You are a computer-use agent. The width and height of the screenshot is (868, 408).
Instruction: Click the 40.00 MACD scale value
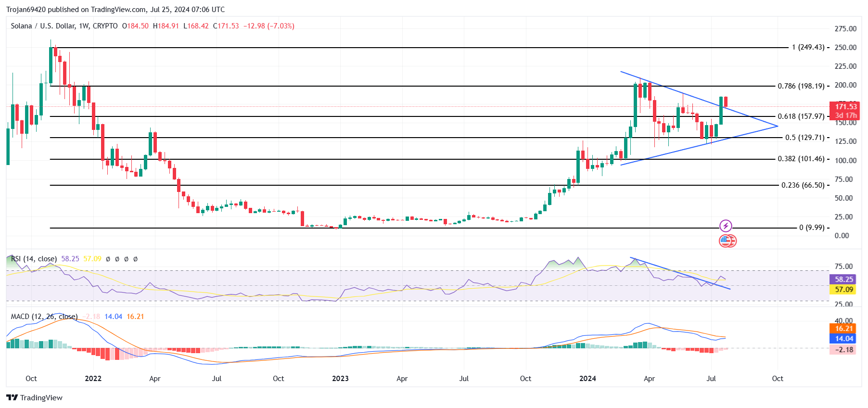pyautogui.click(x=844, y=320)
